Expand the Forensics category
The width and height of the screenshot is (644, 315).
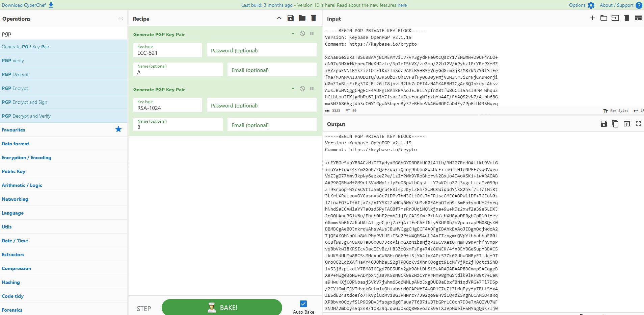pos(64,310)
